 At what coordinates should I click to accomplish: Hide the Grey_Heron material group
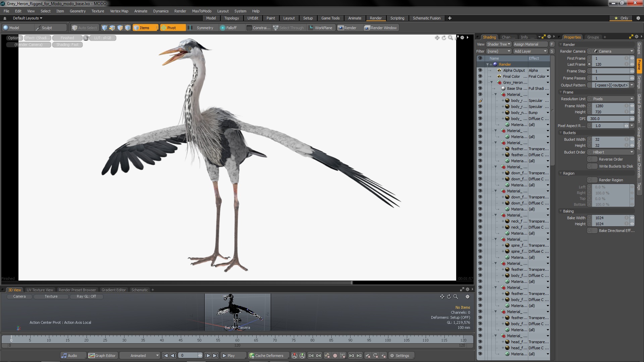tap(480, 82)
